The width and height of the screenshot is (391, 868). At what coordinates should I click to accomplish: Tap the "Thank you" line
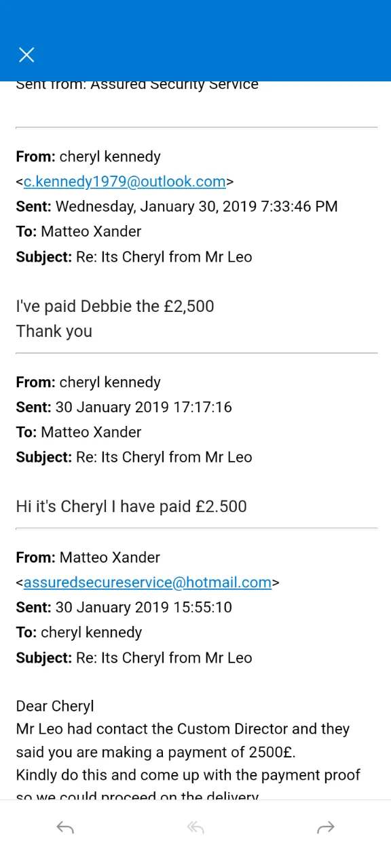point(54,332)
